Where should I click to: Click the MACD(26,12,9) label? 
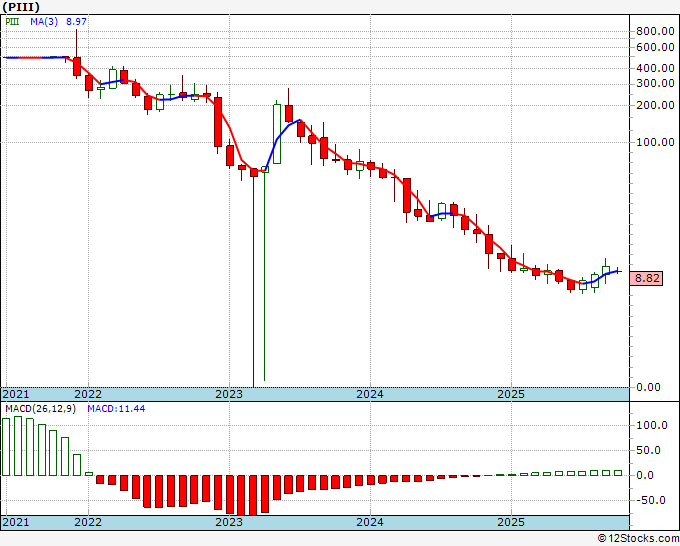tap(40, 409)
